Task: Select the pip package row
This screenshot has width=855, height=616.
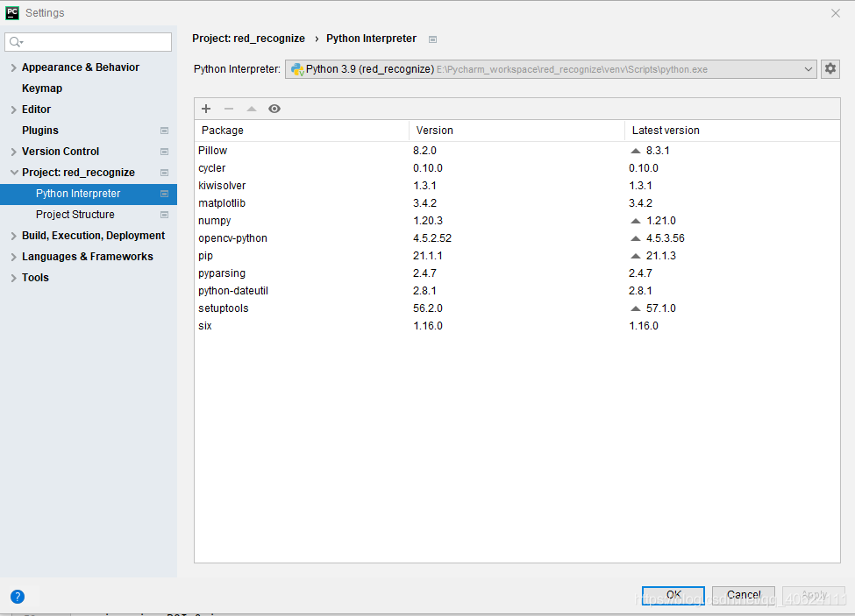Action: [x=517, y=256]
